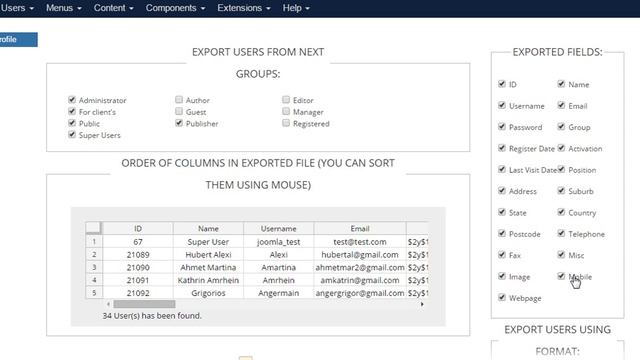
Task: Click the joomla_test username cell
Action: (x=279, y=242)
